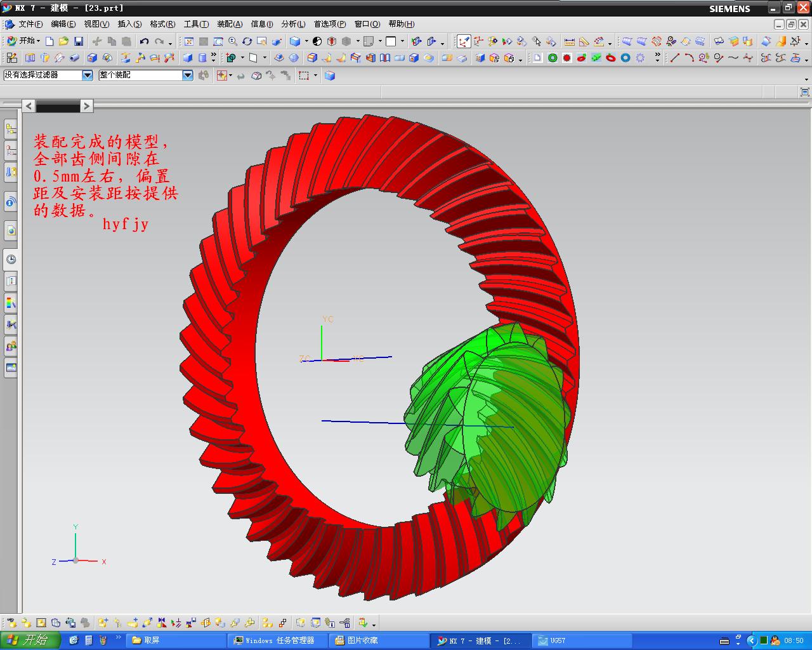Select the Line curve tool icon
This screenshot has height=650, width=812.
[x=674, y=58]
